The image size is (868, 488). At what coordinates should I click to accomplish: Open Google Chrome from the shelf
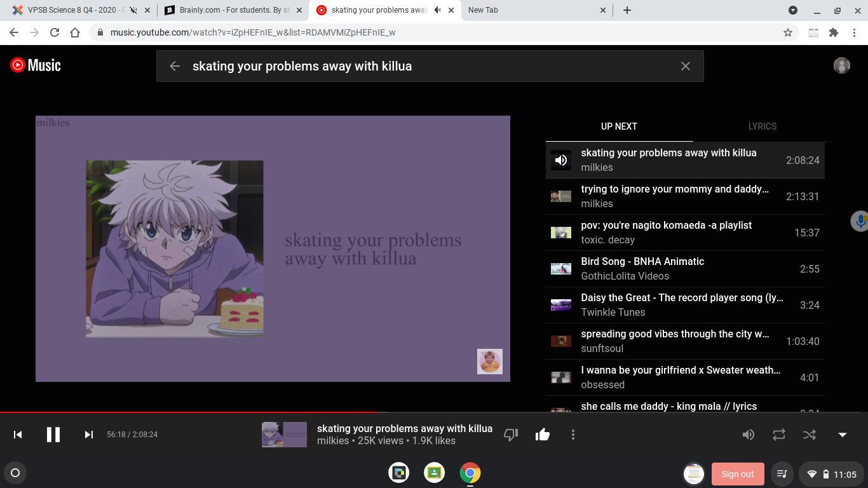click(x=470, y=473)
